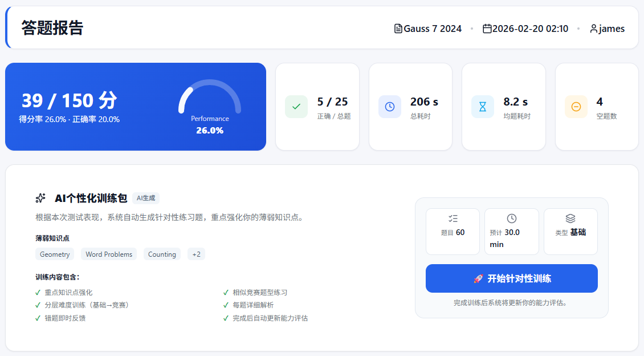The width and height of the screenshot is (644, 356).
Task: Select the AI生成 badge label
Action: click(x=145, y=197)
